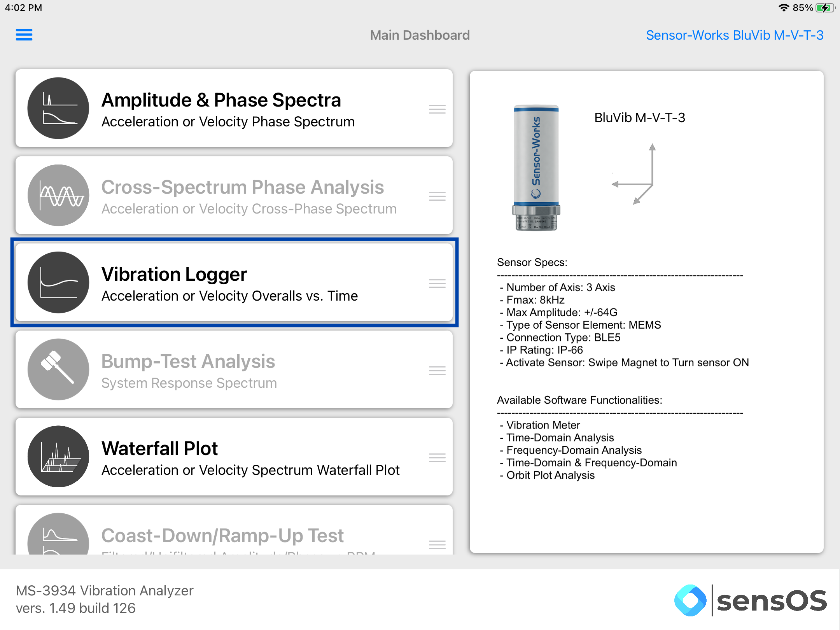840x630 pixels.
Task: Click the Cross-Spectrum Phase Analysis wave icon
Action: click(x=58, y=195)
